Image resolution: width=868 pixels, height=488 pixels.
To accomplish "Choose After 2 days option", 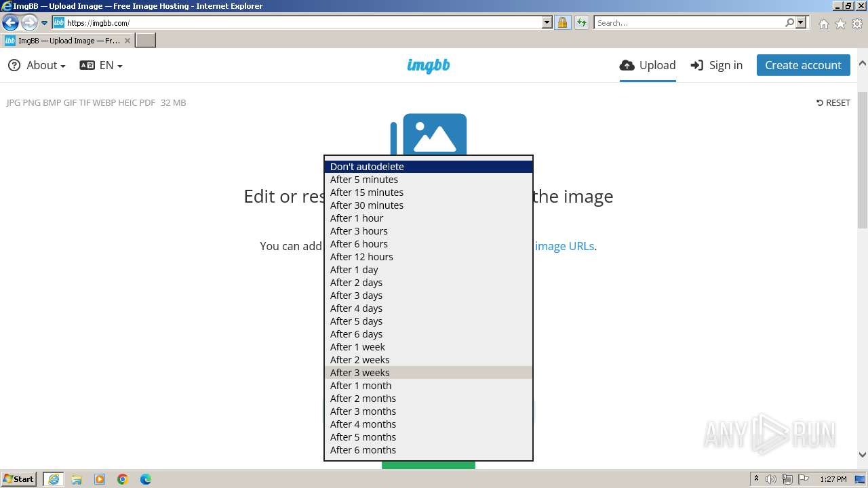I will pyautogui.click(x=429, y=283).
